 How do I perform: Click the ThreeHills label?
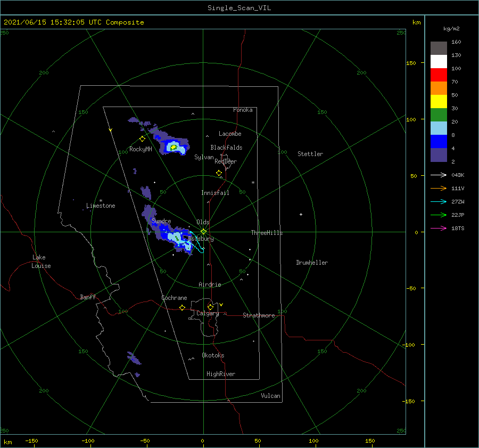[267, 233]
